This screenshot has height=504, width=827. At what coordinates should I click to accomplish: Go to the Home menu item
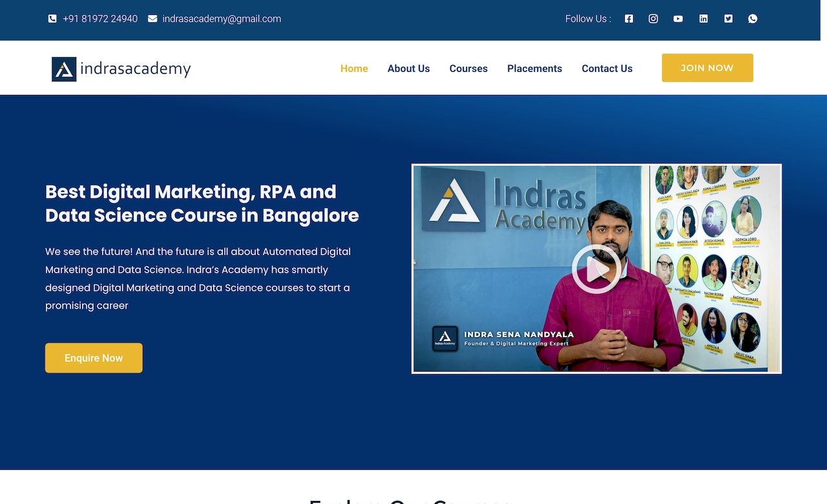(x=354, y=68)
